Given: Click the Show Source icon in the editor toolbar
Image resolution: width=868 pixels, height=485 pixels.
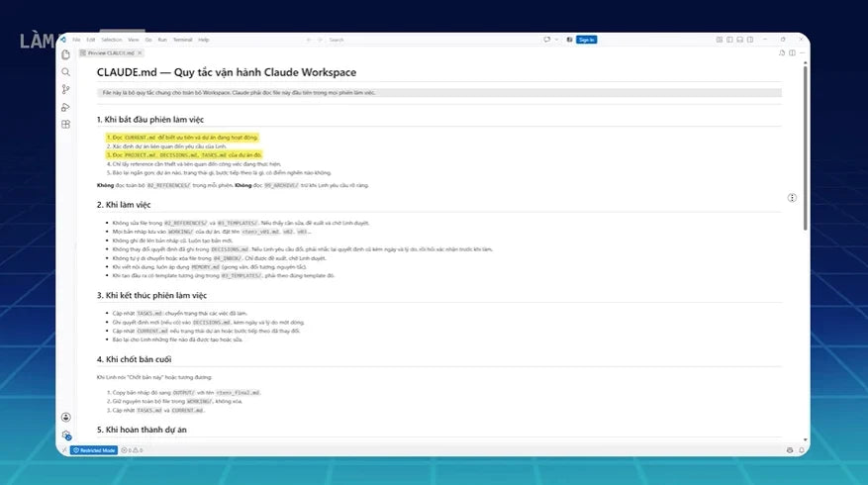Looking at the screenshot, I should click(782, 52).
